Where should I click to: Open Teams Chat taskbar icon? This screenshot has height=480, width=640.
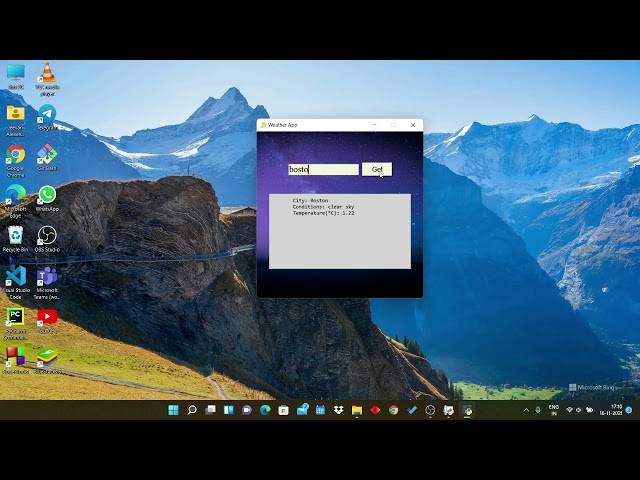tap(247, 410)
